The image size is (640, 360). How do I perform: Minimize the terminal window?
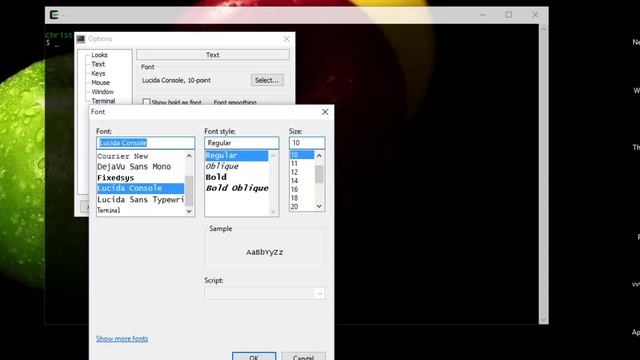coord(483,15)
